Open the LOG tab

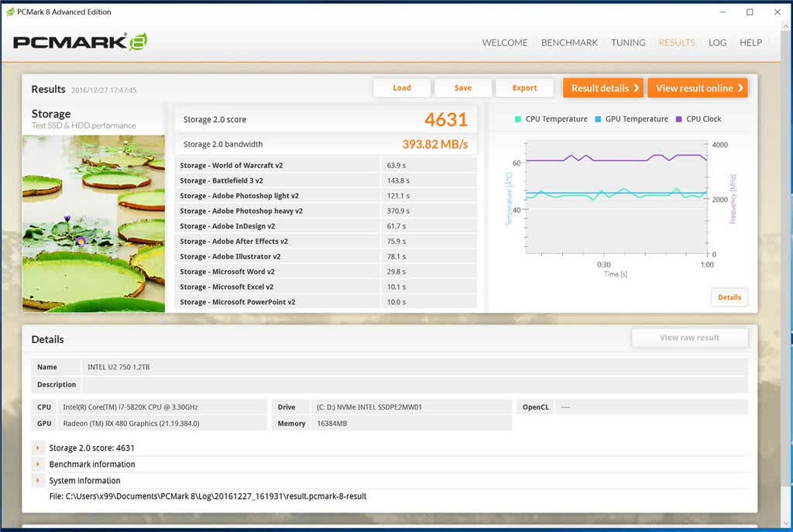point(717,43)
